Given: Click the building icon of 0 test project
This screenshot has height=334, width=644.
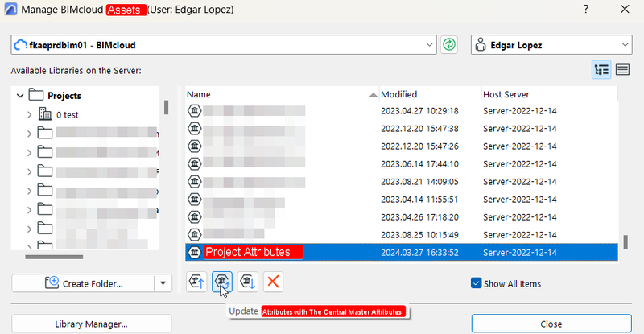Looking at the screenshot, I should click(45, 114).
